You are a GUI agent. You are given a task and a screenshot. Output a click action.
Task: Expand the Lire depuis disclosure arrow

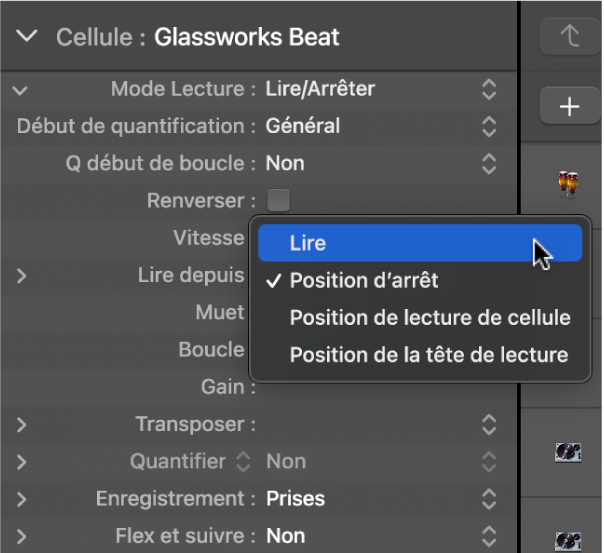(22, 276)
